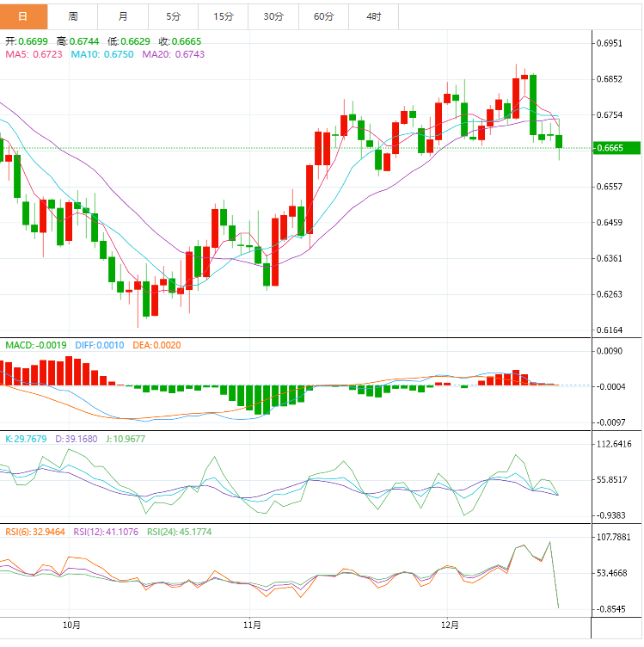The height and width of the screenshot is (647, 644).
Task: Switch to the 周 (weekly) chart tab
Action: pos(73,16)
